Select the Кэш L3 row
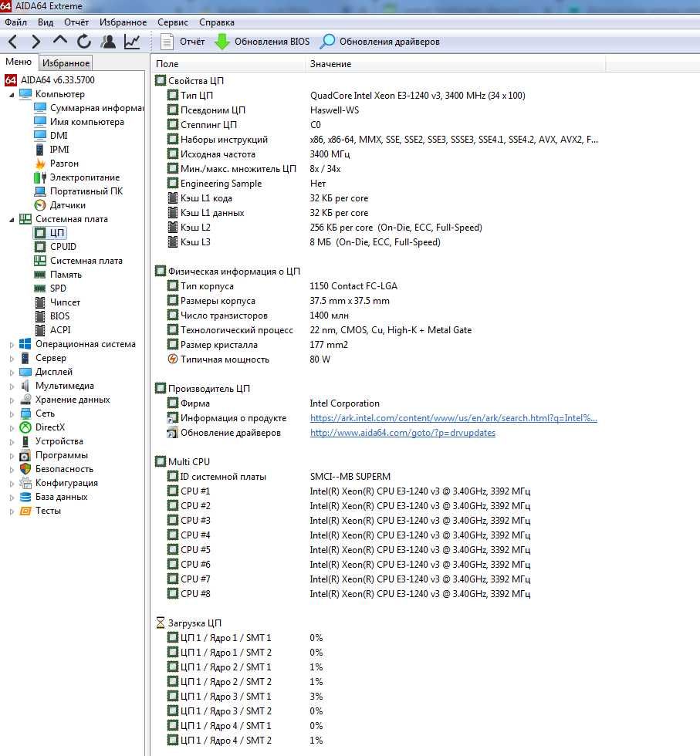 coord(303,242)
